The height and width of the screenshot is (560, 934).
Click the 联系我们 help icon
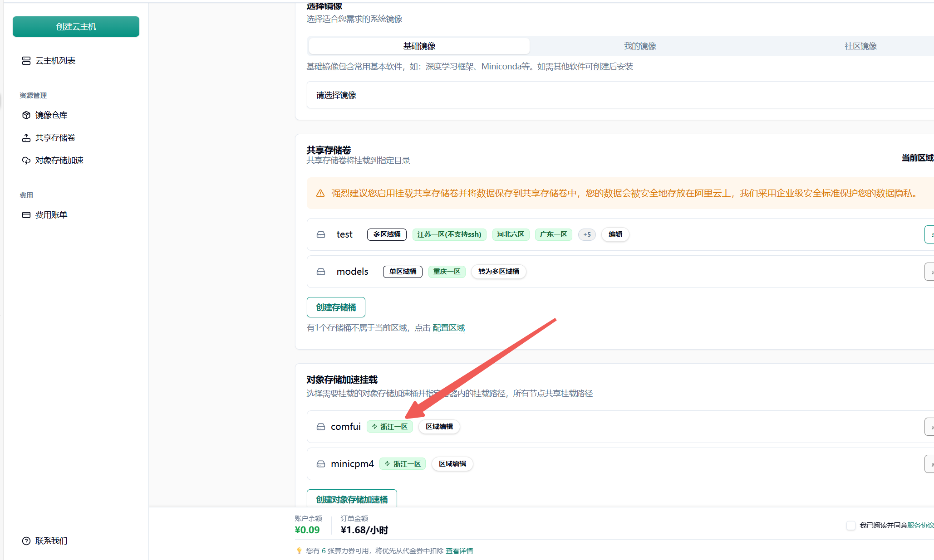26,541
